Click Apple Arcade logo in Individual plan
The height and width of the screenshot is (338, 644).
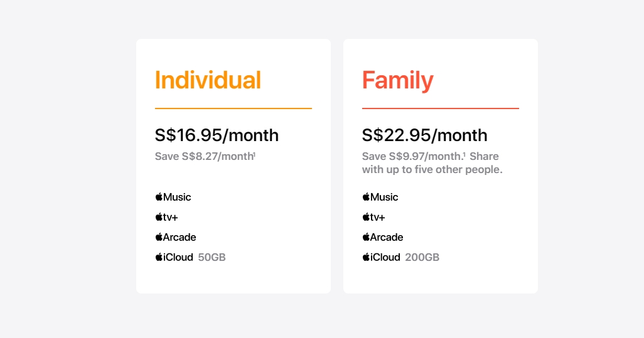(176, 237)
